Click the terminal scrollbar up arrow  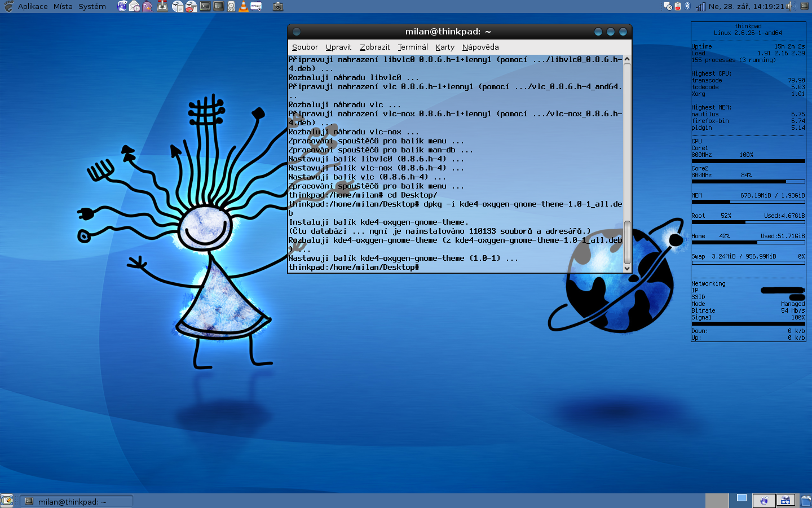click(x=626, y=59)
